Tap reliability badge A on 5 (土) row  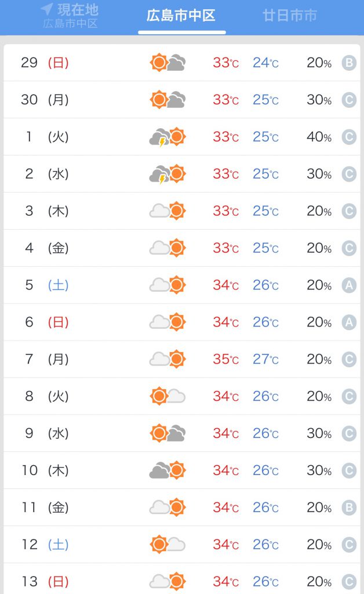tap(349, 285)
